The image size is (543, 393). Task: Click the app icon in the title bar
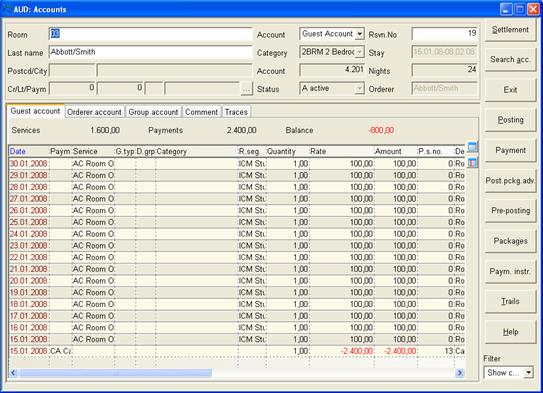[x=7, y=9]
